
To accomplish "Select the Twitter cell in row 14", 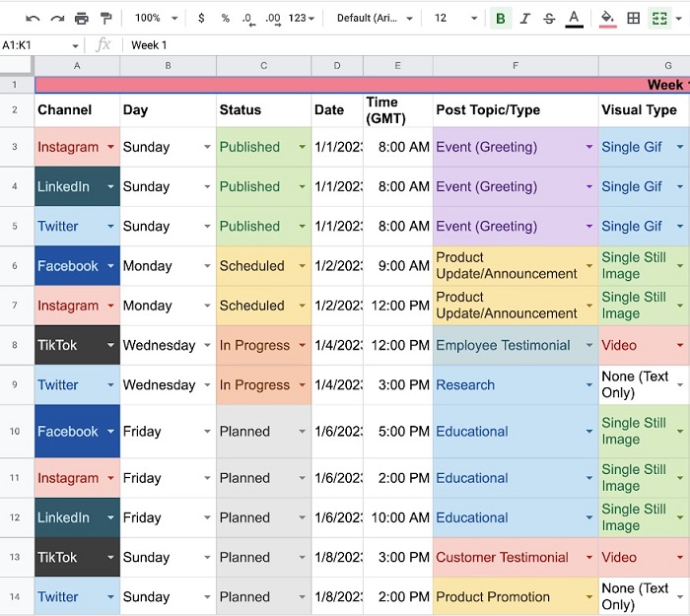I will point(77,596).
